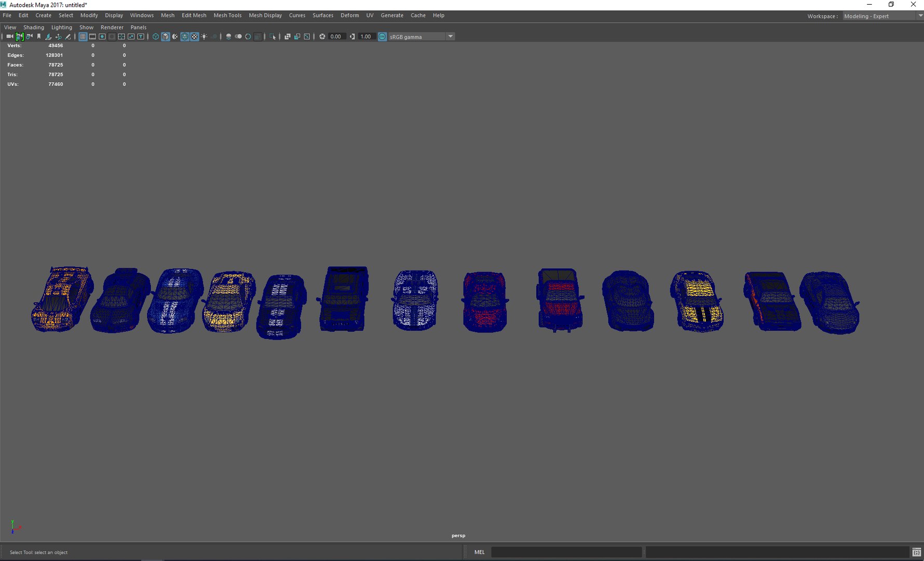Toggle the View Transform button
The height and width of the screenshot is (561, 924).
pos(382,36)
